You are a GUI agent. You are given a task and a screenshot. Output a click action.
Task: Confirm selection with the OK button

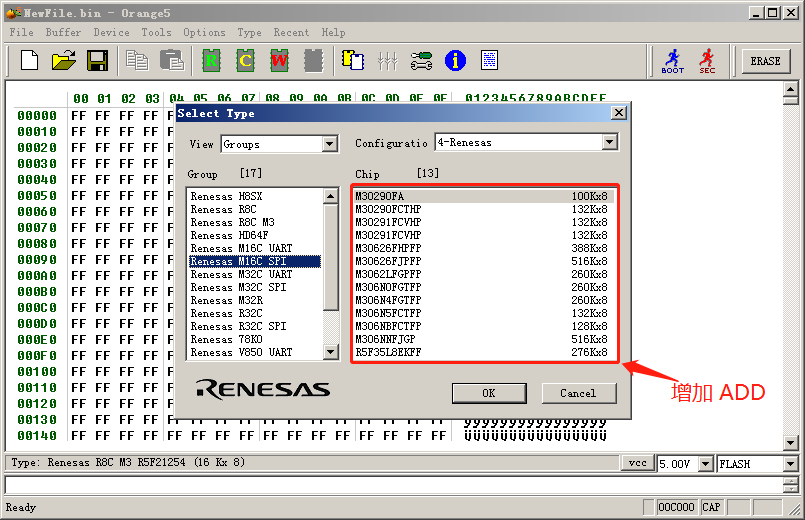coord(488,393)
